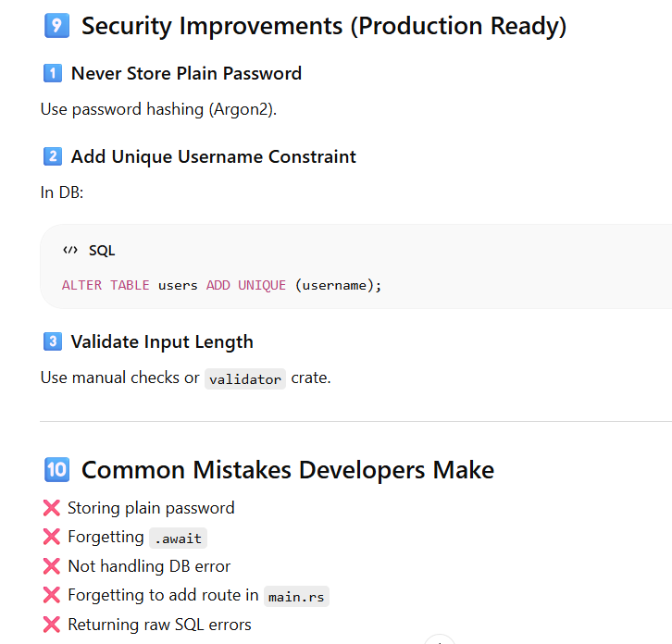Click number 1 icon beside Never Store Plain Password
Screen dimensions: 672x644
pyautogui.click(x=52, y=73)
